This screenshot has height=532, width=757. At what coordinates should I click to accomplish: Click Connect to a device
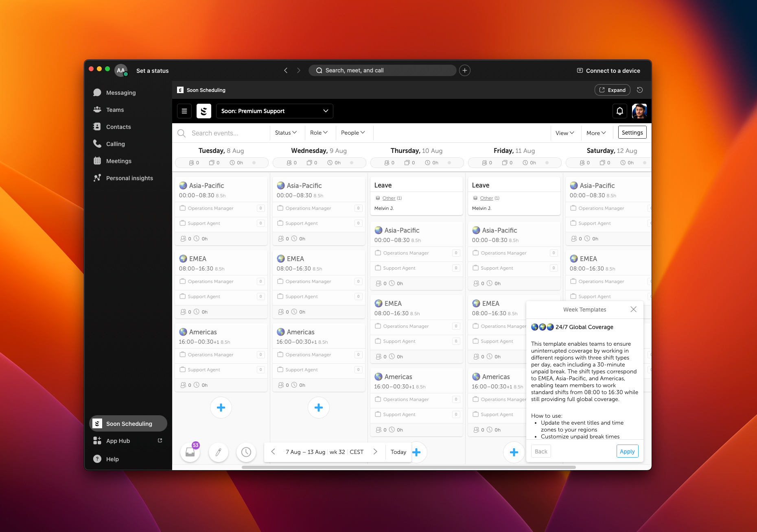[x=608, y=71]
